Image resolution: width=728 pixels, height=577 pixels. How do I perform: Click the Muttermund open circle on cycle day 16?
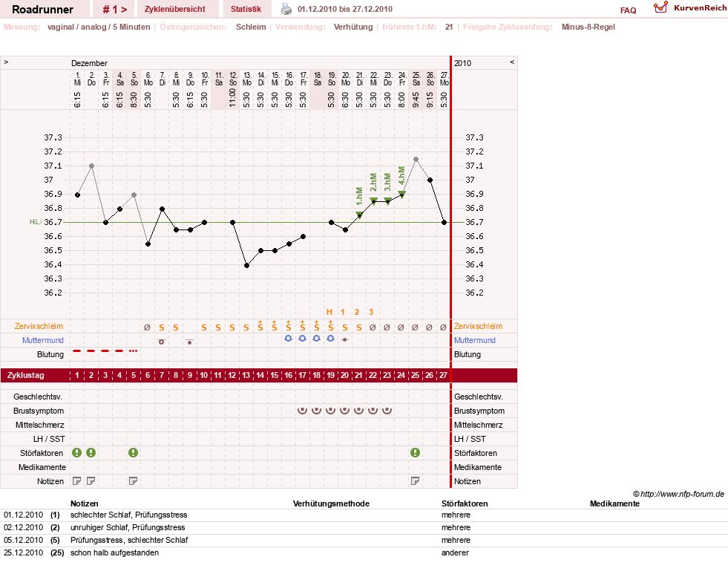(289, 339)
